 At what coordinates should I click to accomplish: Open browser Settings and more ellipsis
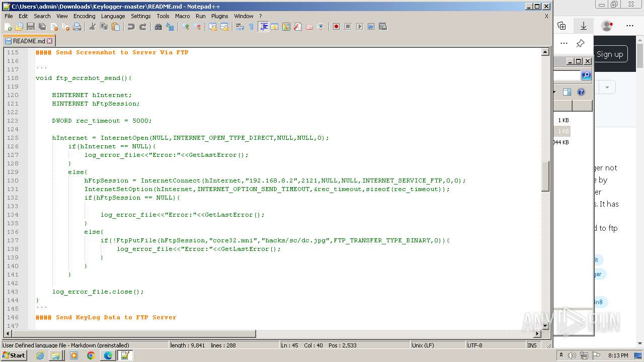pyautogui.click(x=630, y=26)
